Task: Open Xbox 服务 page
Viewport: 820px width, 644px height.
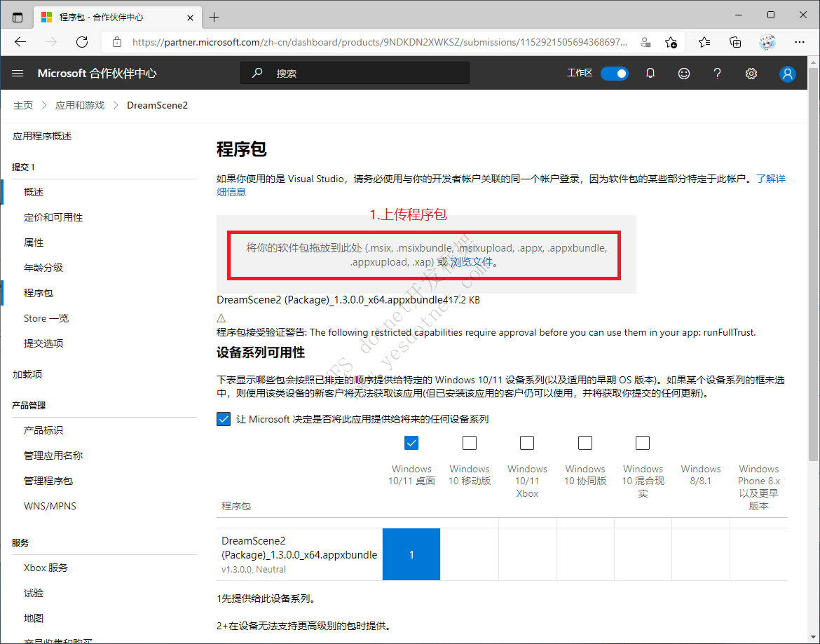Action: click(x=46, y=568)
